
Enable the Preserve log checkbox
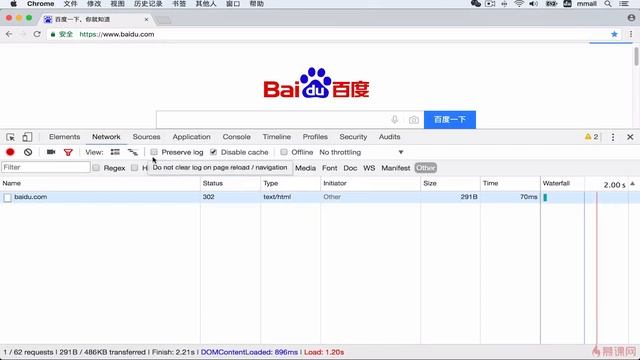tap(154, 152)
